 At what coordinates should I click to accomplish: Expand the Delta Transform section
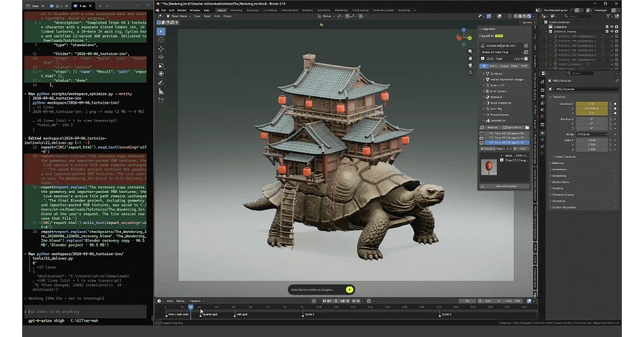565,157
